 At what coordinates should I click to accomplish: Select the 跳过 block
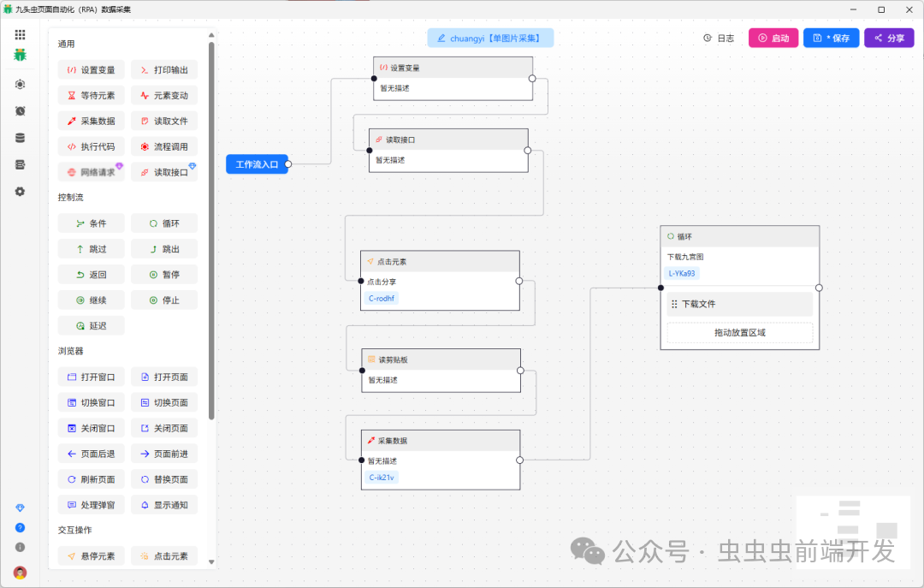[92, 249]
